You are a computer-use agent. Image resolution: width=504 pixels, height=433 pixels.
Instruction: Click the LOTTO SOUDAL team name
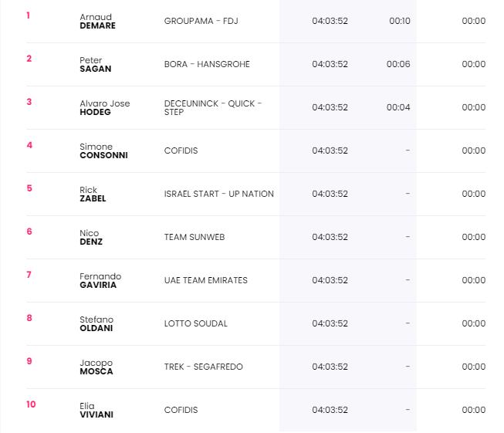pyautogui.click(x=196, y=323)
